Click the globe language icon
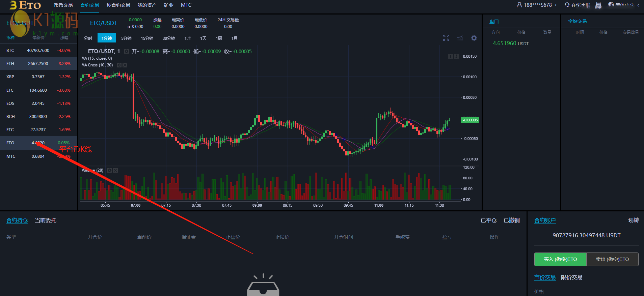 tap(611, 5)
